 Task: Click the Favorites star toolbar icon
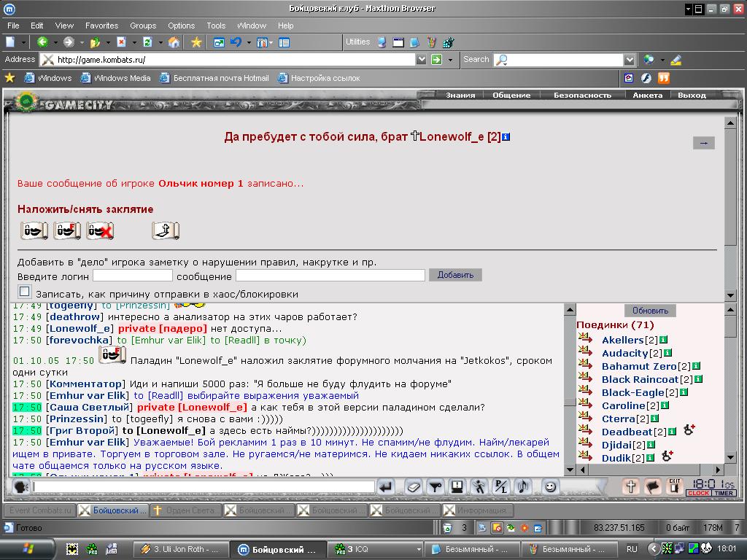coord(196,42)
